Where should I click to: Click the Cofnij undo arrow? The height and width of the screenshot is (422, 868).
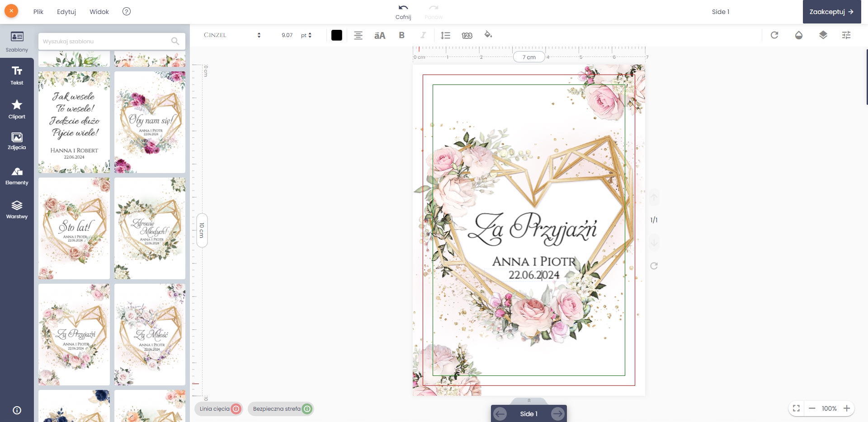coord(403,8)
